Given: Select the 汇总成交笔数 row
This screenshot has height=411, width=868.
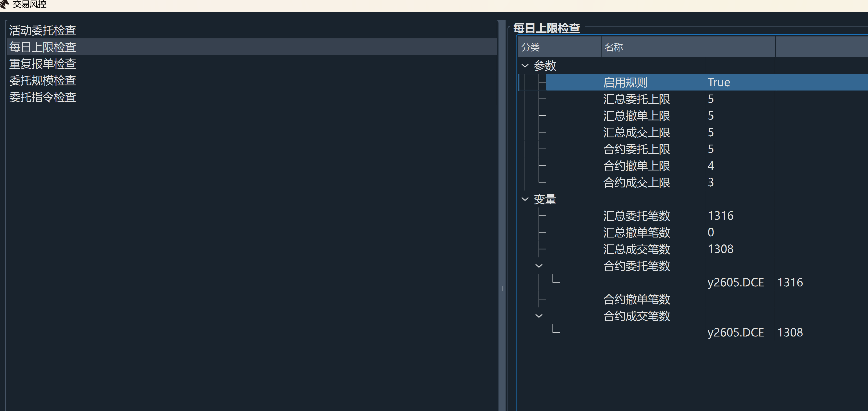Looking at the screenshot, I should (x=636, y=249).
